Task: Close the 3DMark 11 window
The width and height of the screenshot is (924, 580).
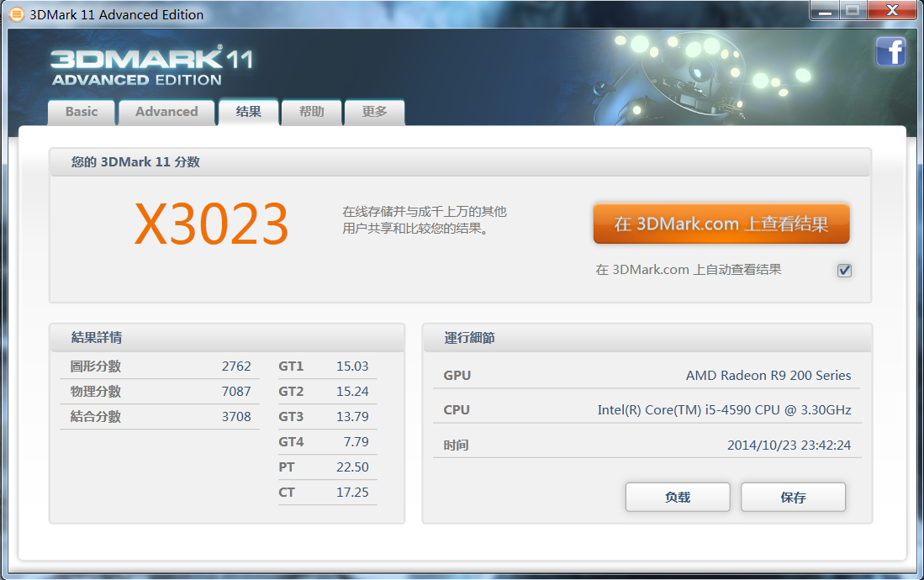Action: point(892,10)
